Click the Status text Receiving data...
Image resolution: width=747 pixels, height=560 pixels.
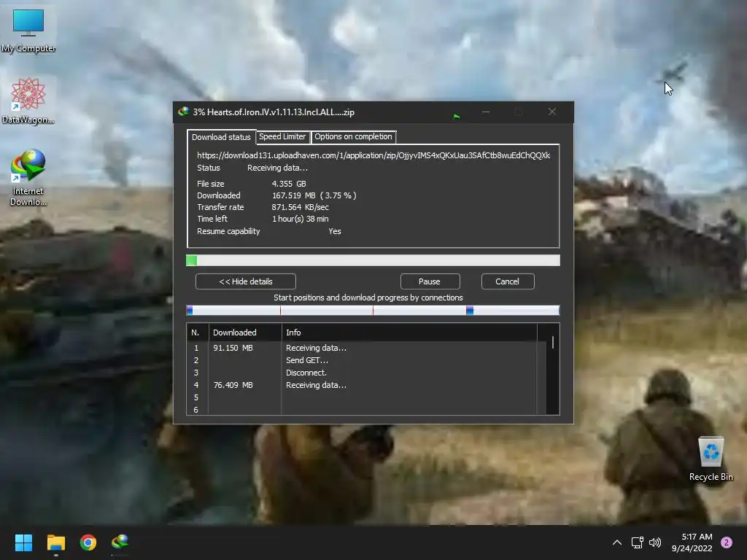pyautogui.click(x=277, y=168)
